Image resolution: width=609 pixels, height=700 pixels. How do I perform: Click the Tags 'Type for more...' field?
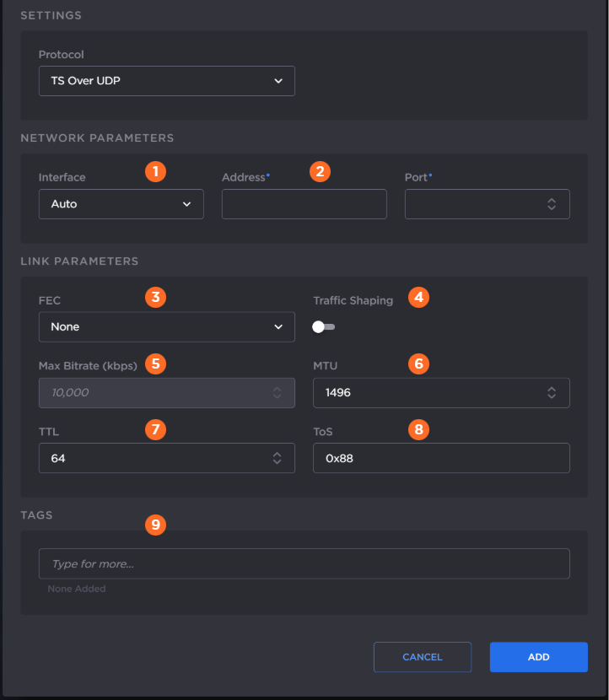coord(304,563)
